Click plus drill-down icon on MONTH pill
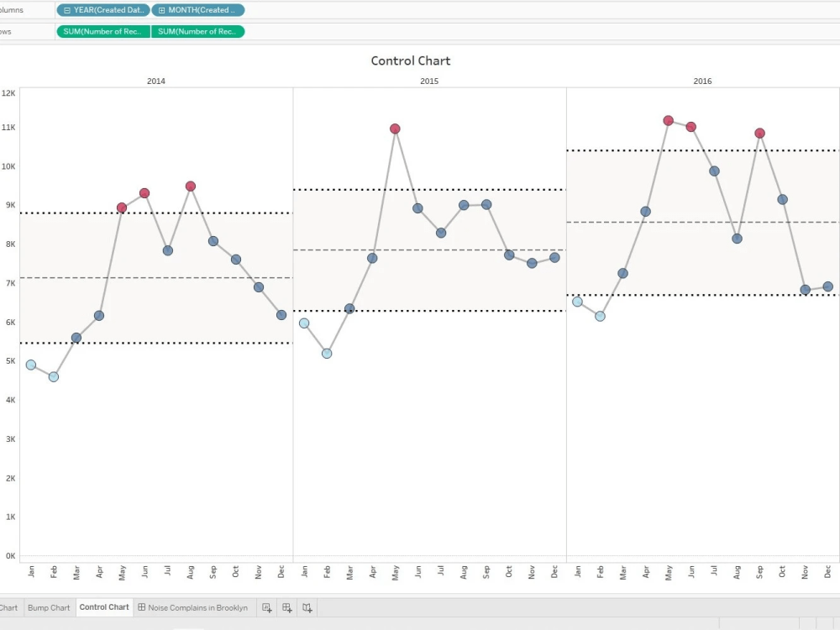 click(162, 10)
